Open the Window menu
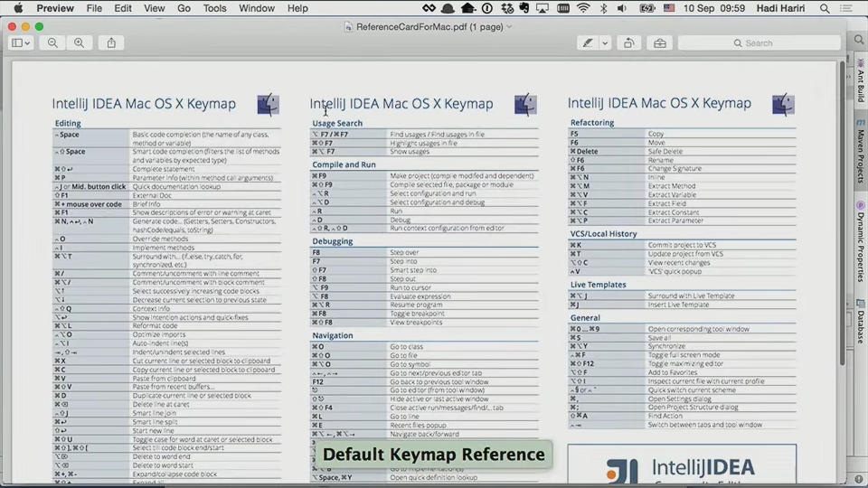The width and height of the screenshot is (868, 488). pos(256,8)
